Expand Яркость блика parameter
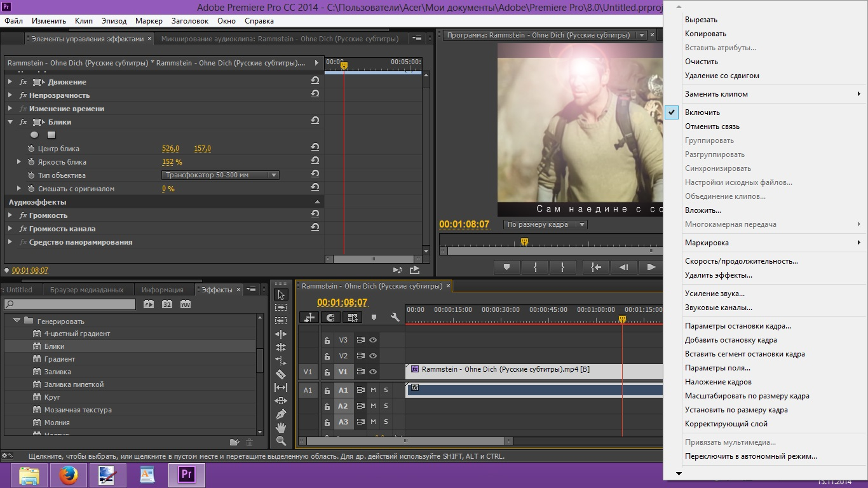 (19, 162)
